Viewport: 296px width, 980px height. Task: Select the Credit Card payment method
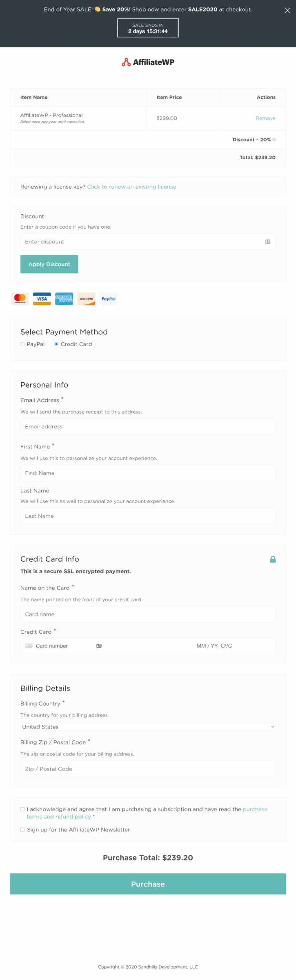[56, 344]
